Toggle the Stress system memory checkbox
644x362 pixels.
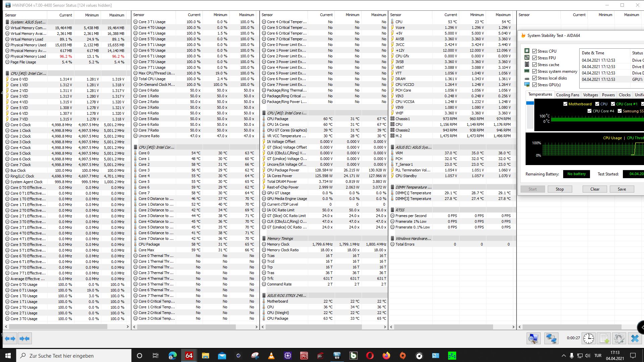[535, 71]
